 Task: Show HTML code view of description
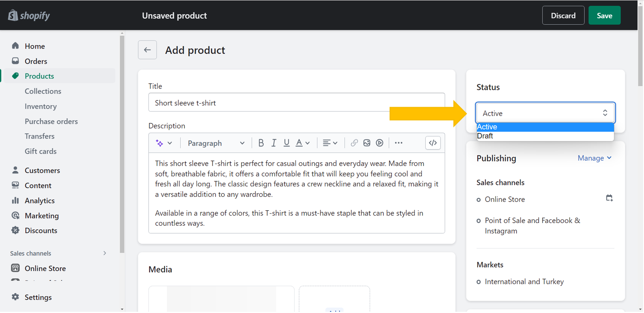[433, 143]
